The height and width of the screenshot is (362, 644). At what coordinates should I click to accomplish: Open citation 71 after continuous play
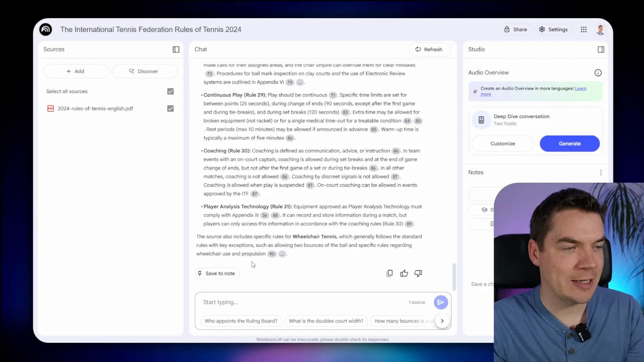tap(333, 95)
